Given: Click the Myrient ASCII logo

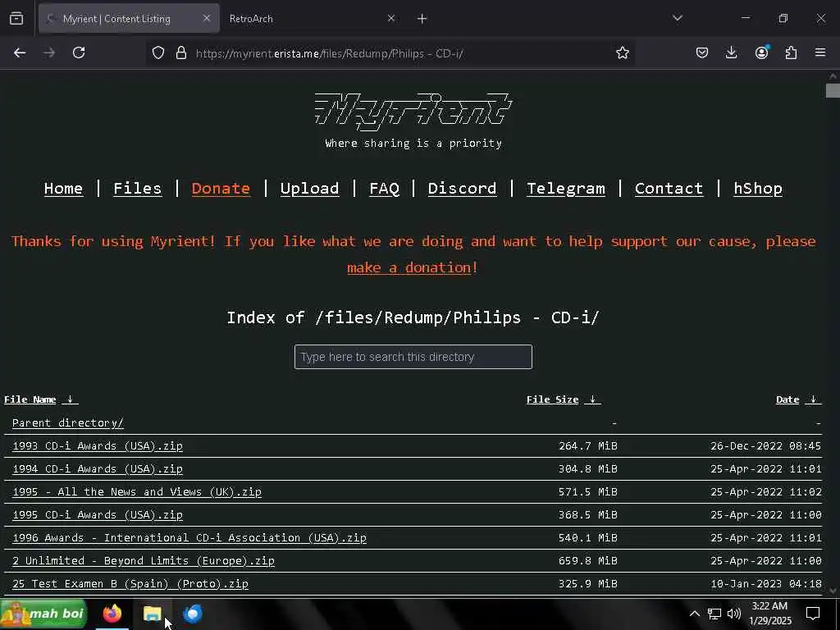Looking at the screenshot, I should point(413,112).
